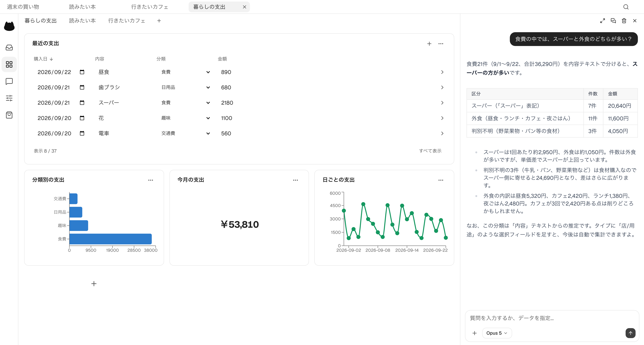This screenshot has width=644, height=345.
Task: Expand the 昼食 row details chevron
Action: click(442, 72)
